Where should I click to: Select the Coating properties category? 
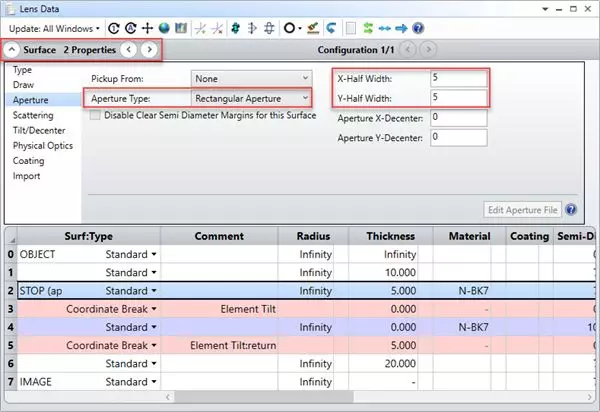pos(28,161)
